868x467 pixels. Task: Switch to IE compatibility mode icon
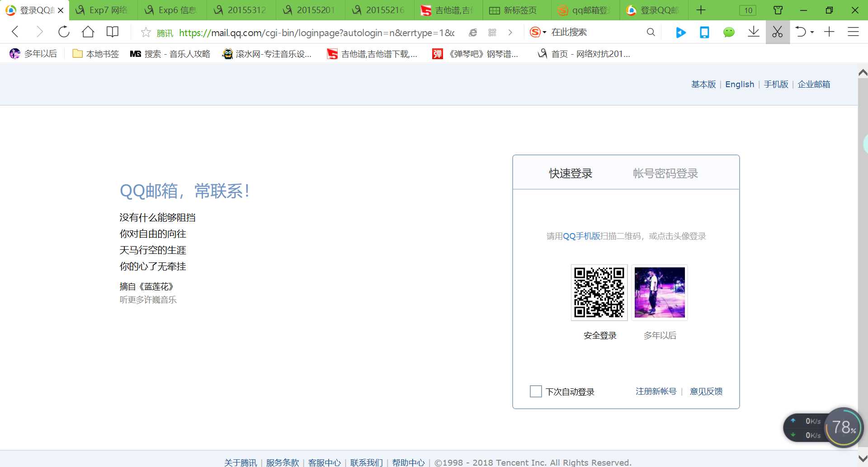(473, 32)
